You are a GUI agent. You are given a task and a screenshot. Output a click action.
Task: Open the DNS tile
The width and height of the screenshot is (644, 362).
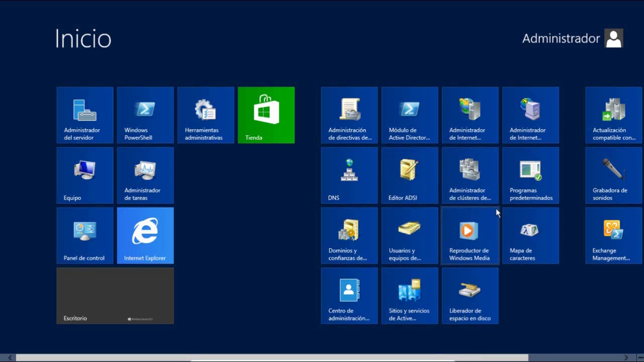point(350,175)
